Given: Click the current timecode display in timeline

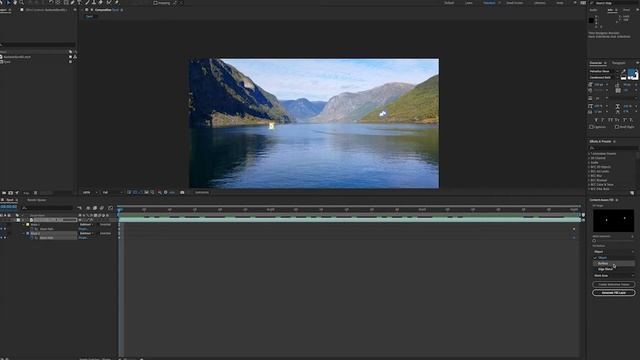Looking at the screenshot, I should coord(9,207).
